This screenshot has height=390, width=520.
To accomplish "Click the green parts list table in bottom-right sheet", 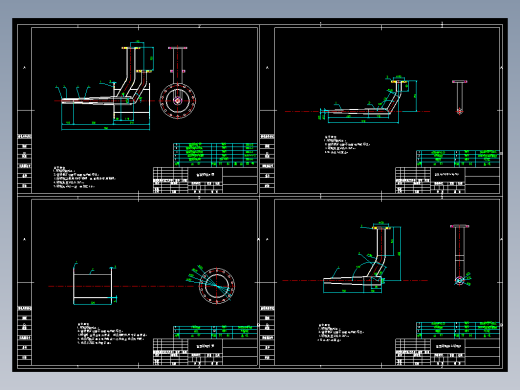I will click(458, 330).
